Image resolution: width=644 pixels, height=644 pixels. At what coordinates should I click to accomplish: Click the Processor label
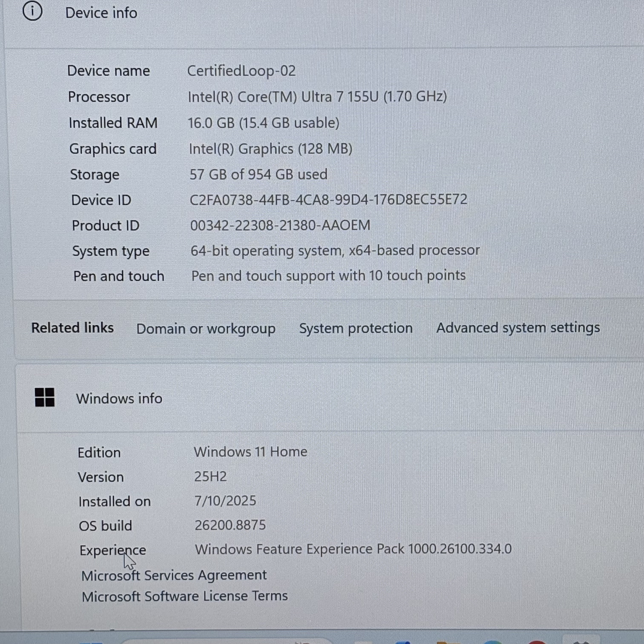[99, 97]
